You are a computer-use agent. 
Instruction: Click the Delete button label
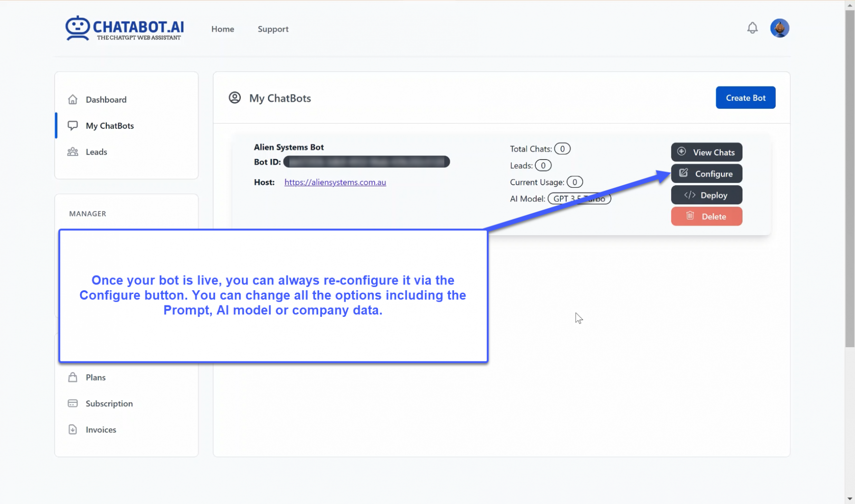point(713,217)
